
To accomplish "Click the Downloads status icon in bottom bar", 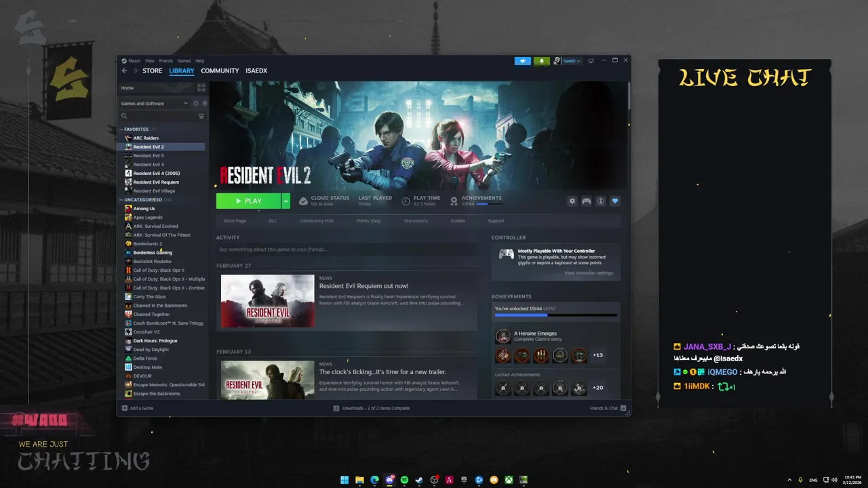I will point(336,408).
